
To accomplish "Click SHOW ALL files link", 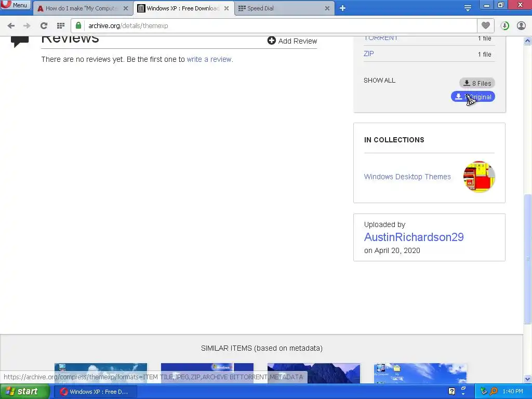I will (x=379, y=81).
